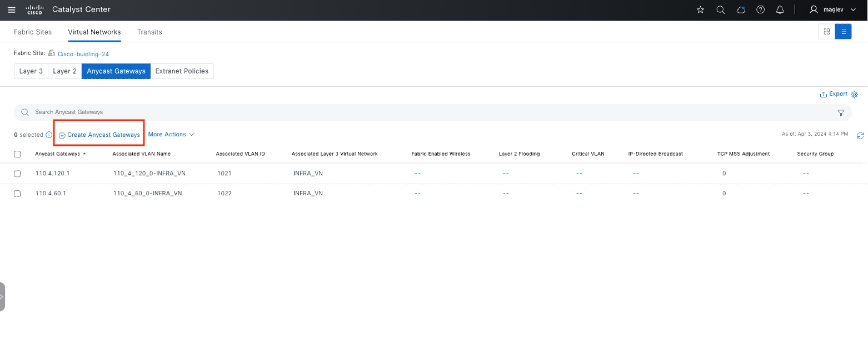Click Create Anycast Gateways
Viewport: 868px width, 355px height.
99,135
